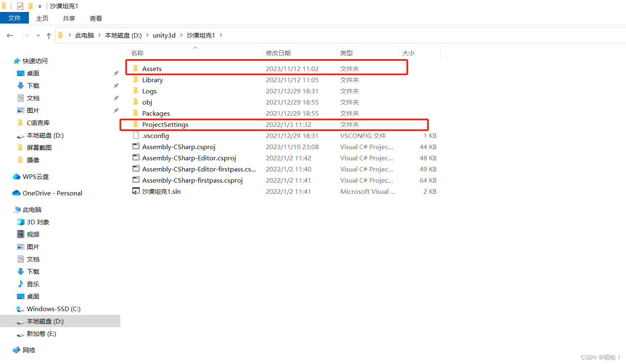The image size is (626, 364).
Task: Select C语言库 in the navigation pane
Action: point(38,123)
